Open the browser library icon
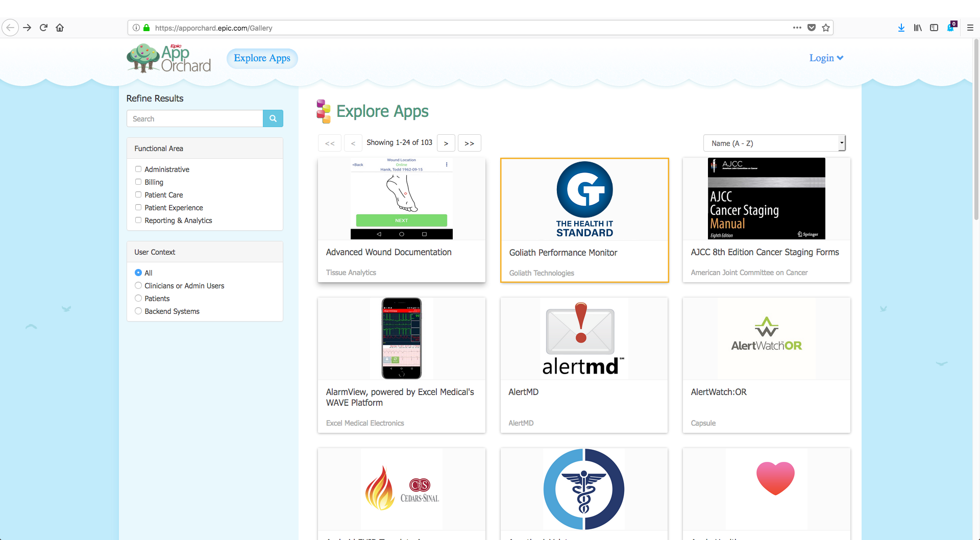 point(918,28)
